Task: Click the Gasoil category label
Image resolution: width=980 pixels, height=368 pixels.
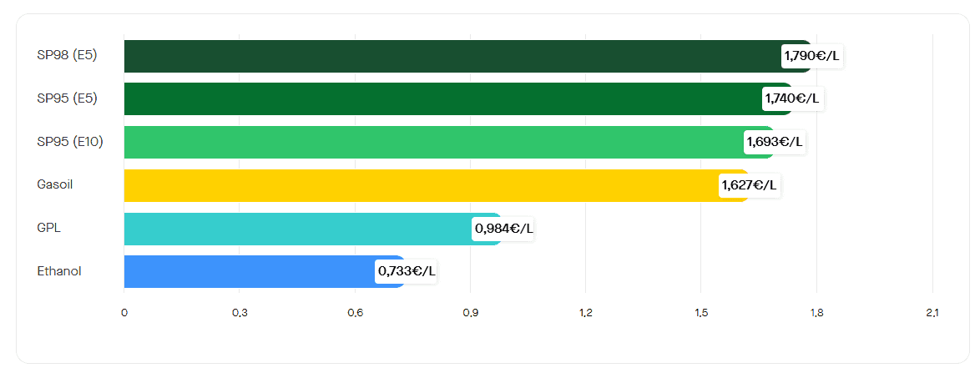Action: [55, 184]
